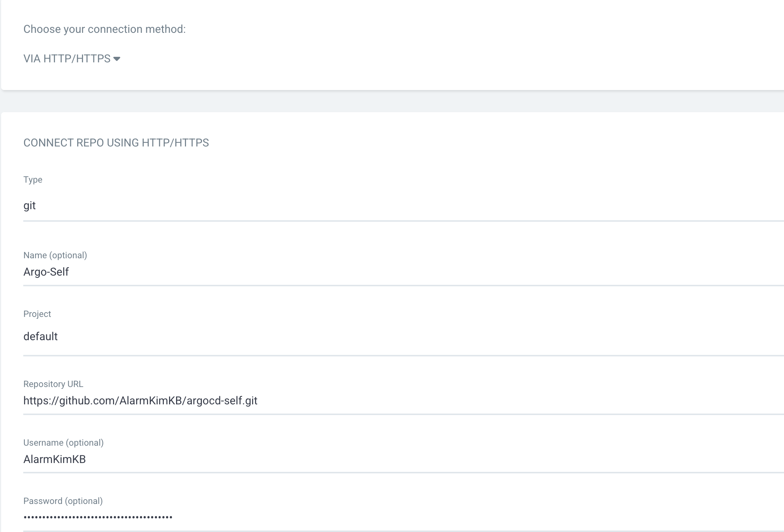This screenshot has width=784, height=532.
Task: Click the 'Password (optional)' label
Action: pos(63,501)
